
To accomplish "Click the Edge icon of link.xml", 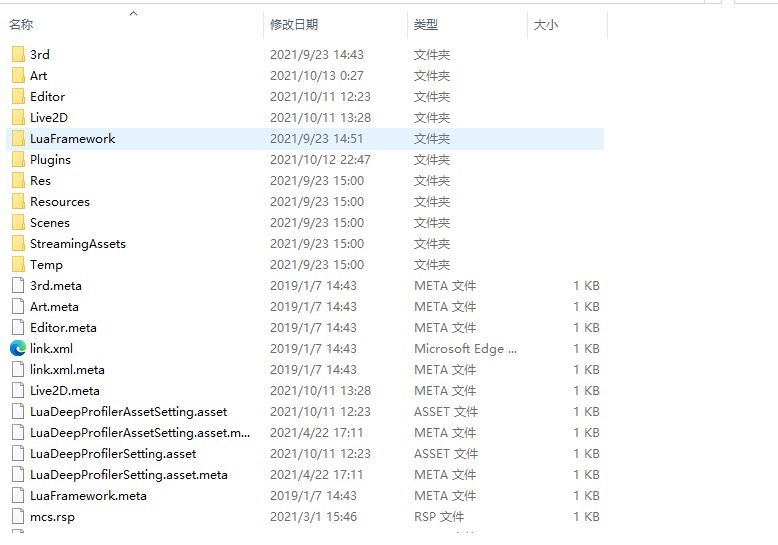I will click(x=18, y=348).
